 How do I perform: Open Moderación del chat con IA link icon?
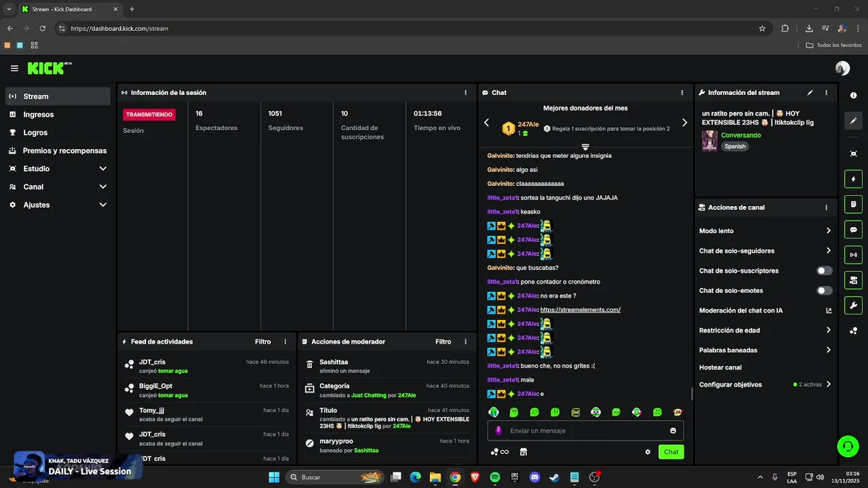pos(828,310)
